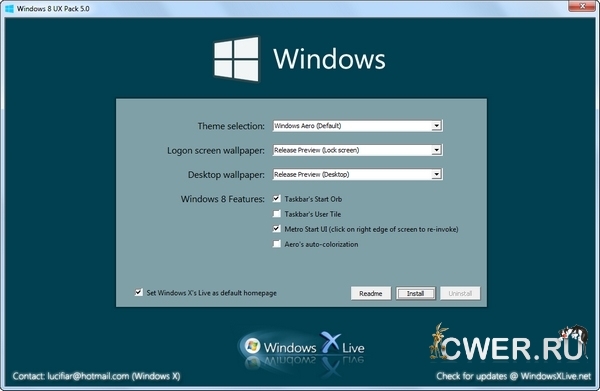This screenshot has height=391, width=600.
Task: Click the title bar Windows 8 UX Pack icon
Action: [10, 8]
